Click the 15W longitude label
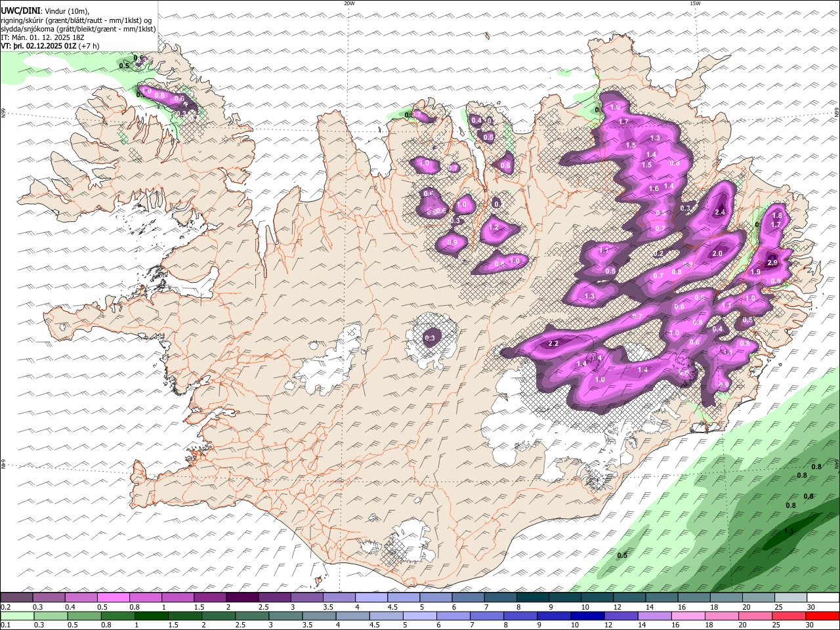The height and width of the screenshot is (630, 840). point(695,3)
